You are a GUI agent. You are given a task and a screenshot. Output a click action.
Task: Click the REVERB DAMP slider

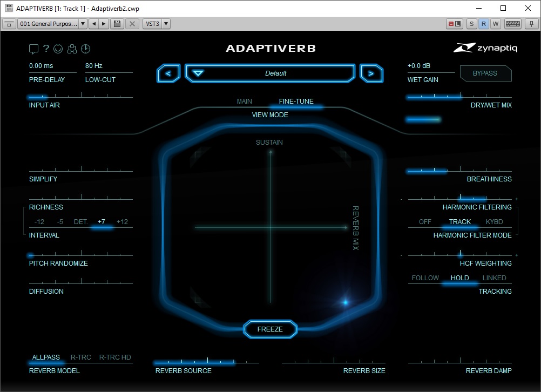pyautogui.click(x=459, y=361)
